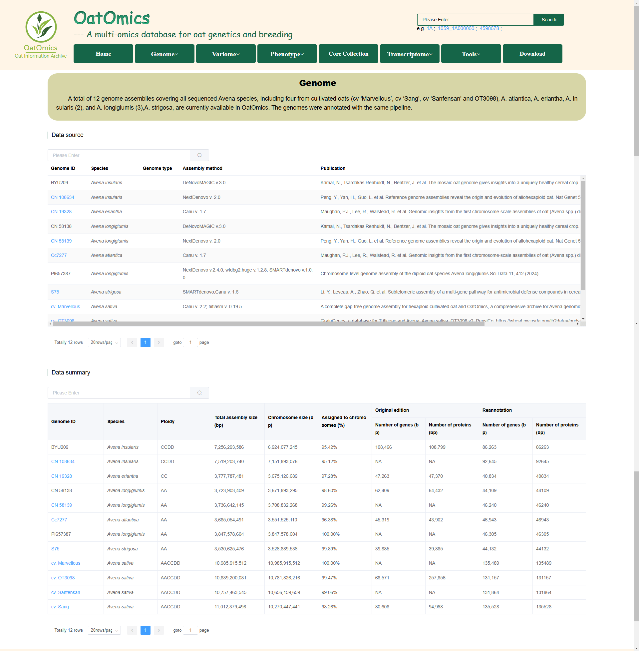
Task: Open S75 in Data summary table
Action: coord(55,549)
